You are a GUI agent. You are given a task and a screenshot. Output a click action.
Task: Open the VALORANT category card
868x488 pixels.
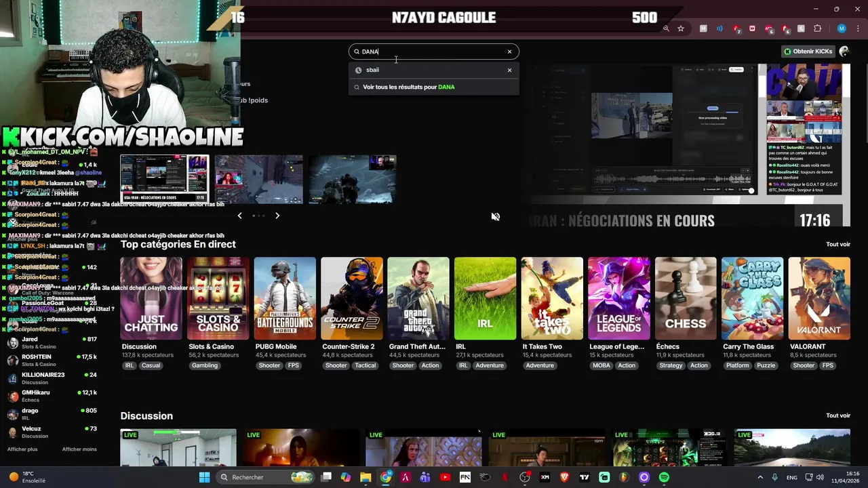819,298
